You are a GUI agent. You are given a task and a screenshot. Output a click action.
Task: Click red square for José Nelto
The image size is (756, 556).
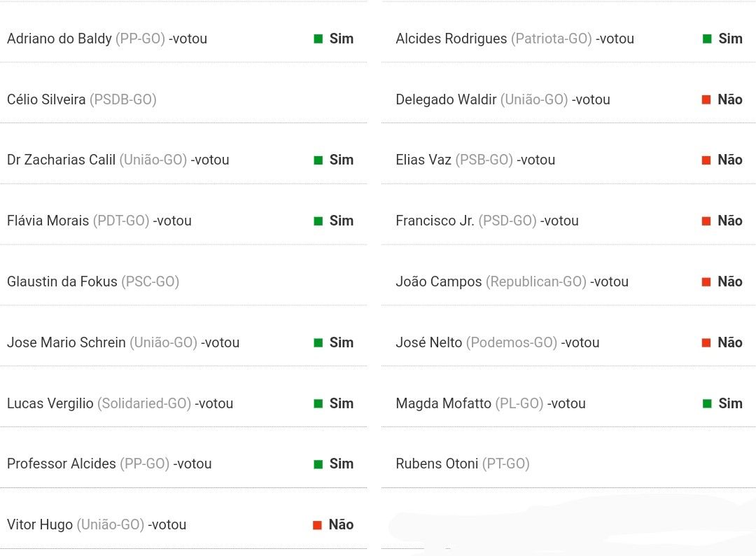tap(706, 342)
